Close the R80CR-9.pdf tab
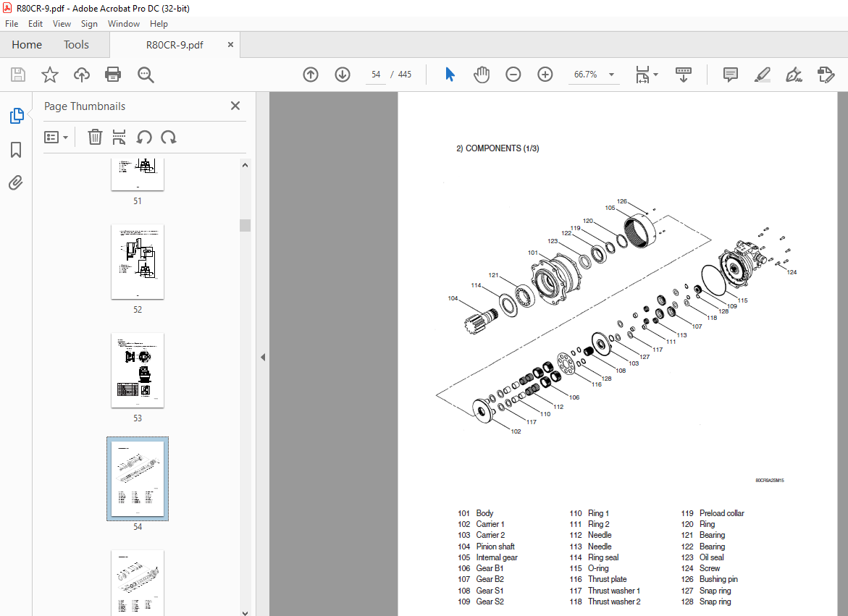The image size is (848, 616). (230, 45)
